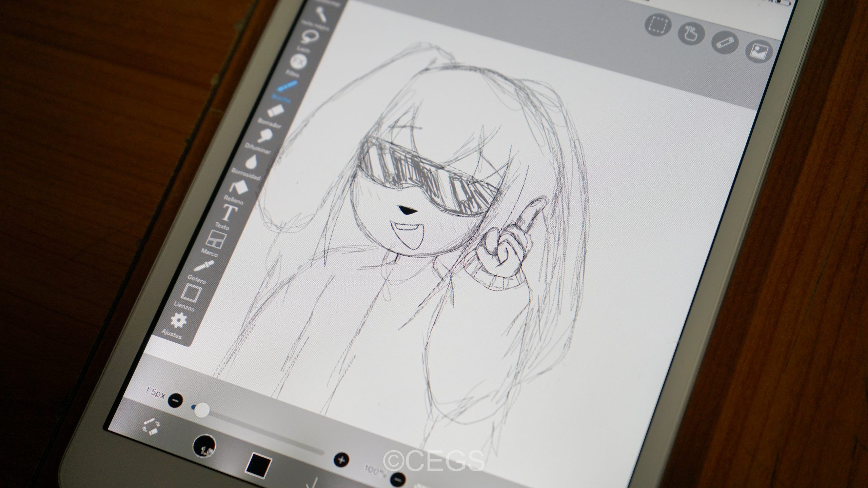Open the brush size 1.5 settings circle
Screen dimensions: 868x488
(x=204, y=446)
